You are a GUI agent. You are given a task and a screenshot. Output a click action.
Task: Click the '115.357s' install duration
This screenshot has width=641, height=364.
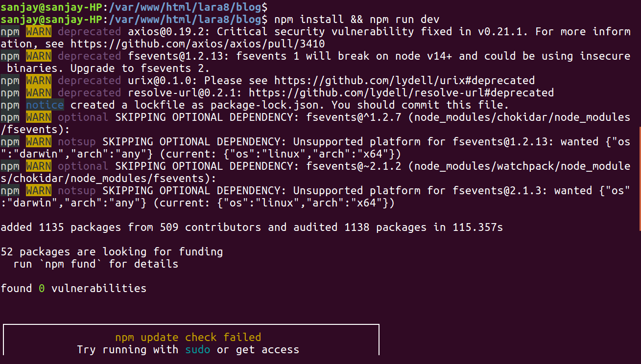(477, 227)
